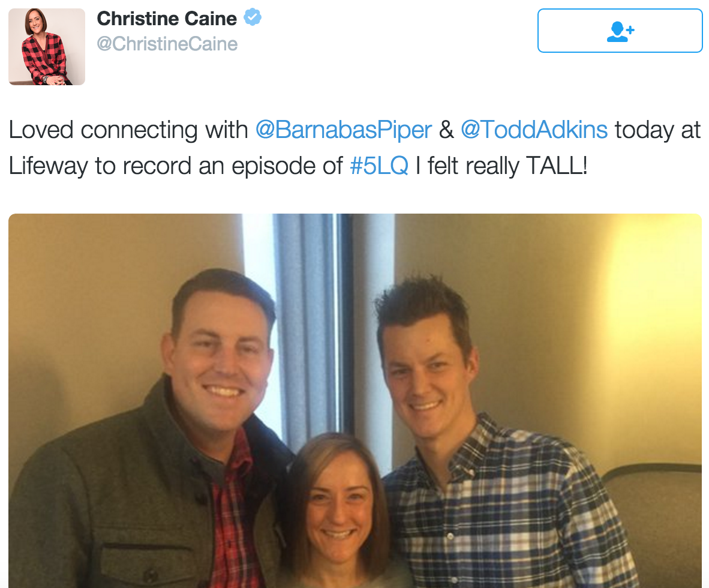Click the tweet text starting "Loved connecting with"
709x588 pixels.
354,148
